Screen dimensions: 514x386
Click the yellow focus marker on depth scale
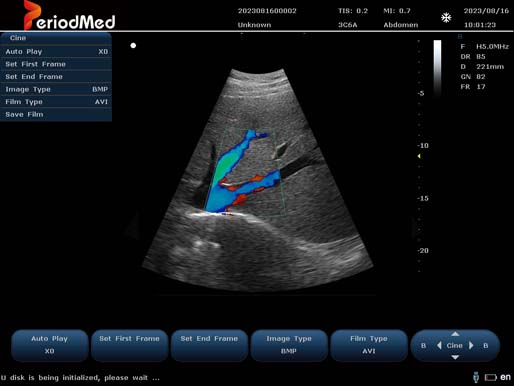(419, 156)
